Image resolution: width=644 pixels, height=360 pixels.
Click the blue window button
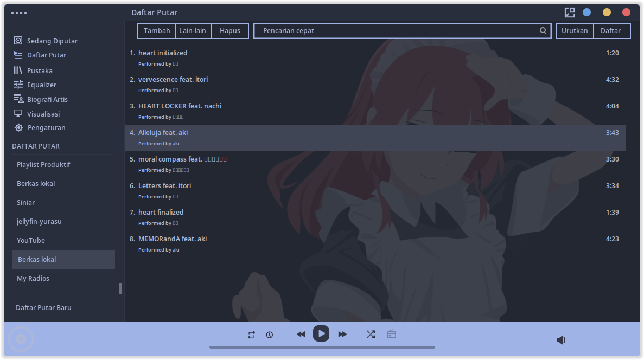pos(587,12)
